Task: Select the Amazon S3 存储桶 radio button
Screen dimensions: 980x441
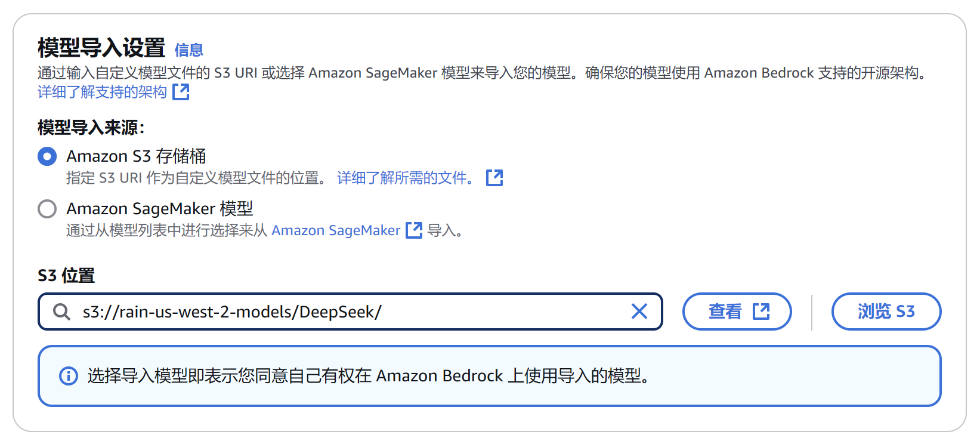Action: [x=47, y=156]
